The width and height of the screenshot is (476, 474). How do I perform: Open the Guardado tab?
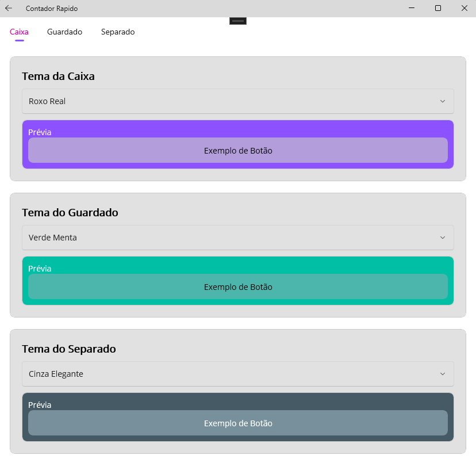click(x=64, y=32)
